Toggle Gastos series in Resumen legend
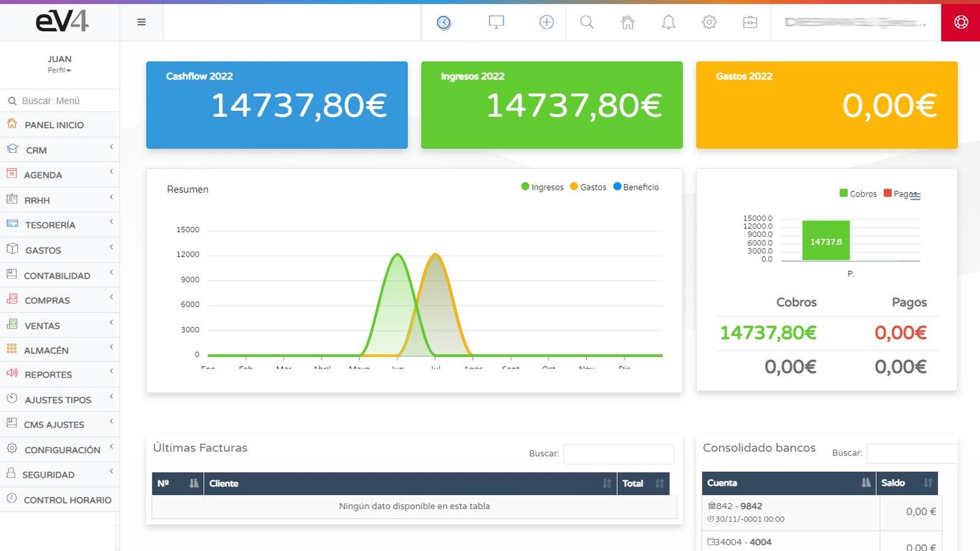980x551 pixels. pyautogui.click(x=588, y=187)
